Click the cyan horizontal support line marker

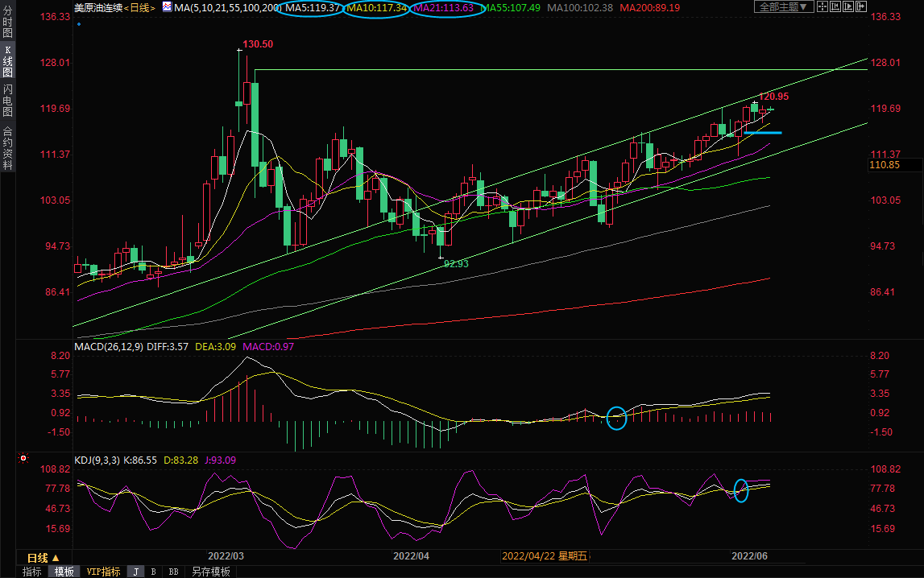[x=762, y=132]
